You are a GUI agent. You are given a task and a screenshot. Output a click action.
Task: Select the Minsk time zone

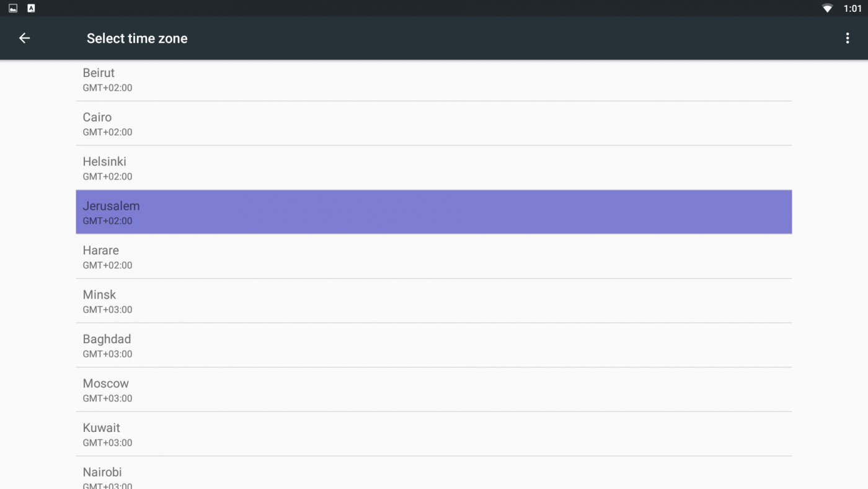pos(433,301)
